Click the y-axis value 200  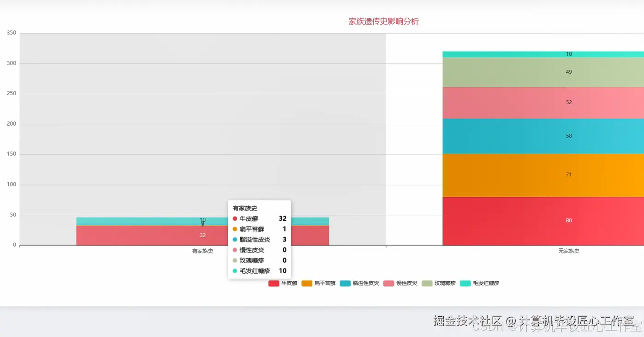12,124
